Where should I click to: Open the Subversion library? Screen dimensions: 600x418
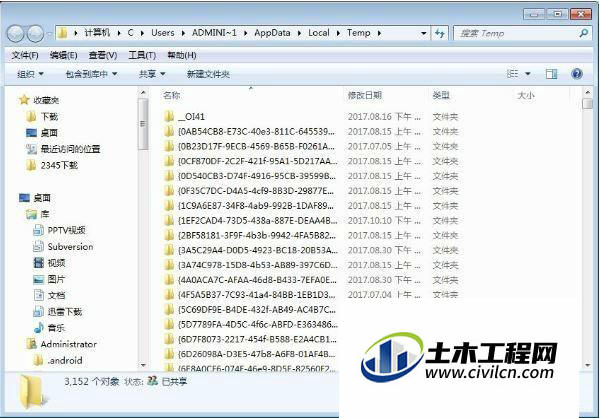70,247
